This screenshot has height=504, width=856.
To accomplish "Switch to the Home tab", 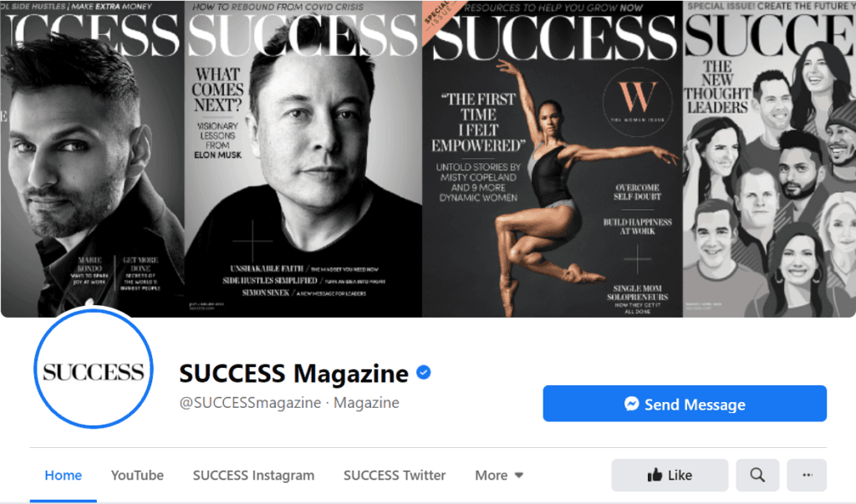I will (x=64, y=476).
